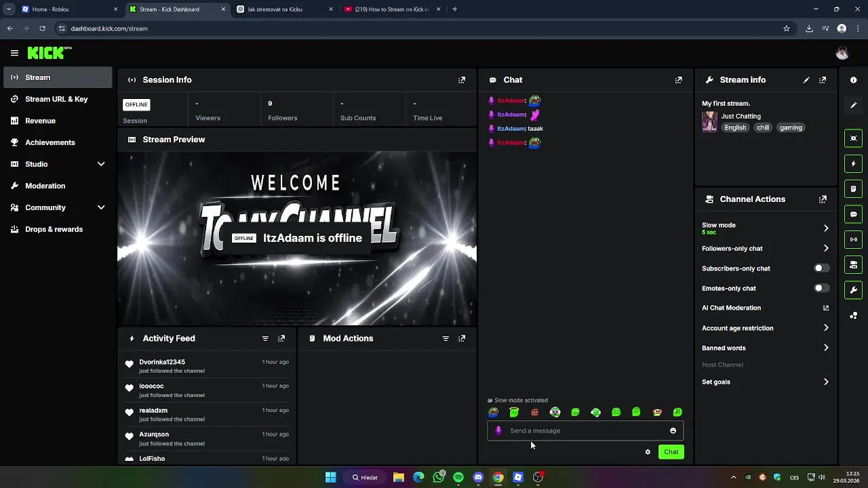868x488 pixels.
Task: Filter the Activity Feed
Action: (x=265, y=338)
